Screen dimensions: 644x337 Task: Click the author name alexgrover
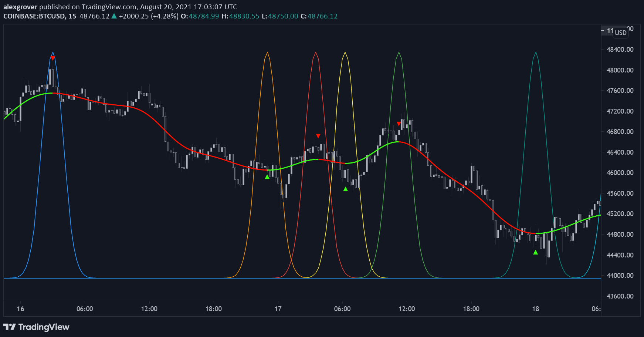(x=20, y=7)
